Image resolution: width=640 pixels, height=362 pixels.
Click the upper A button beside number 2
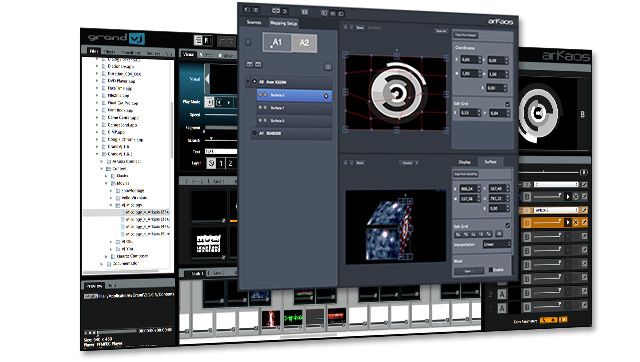[502, 293]
